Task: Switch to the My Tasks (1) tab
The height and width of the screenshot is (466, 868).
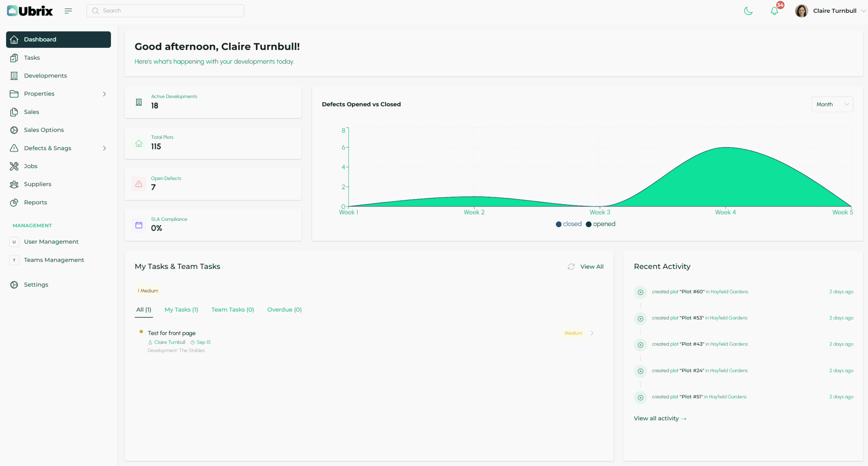Action: 181,309
